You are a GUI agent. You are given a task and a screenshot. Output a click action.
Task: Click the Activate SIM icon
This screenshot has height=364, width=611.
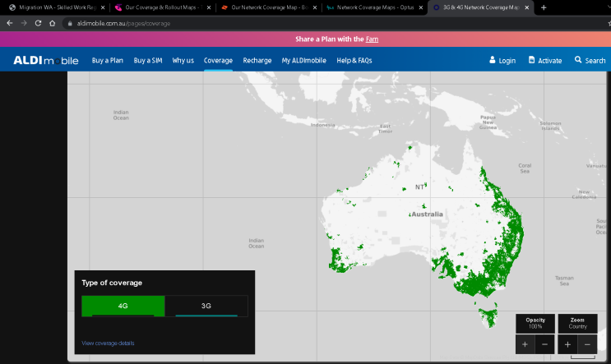(x=531, y=60)
